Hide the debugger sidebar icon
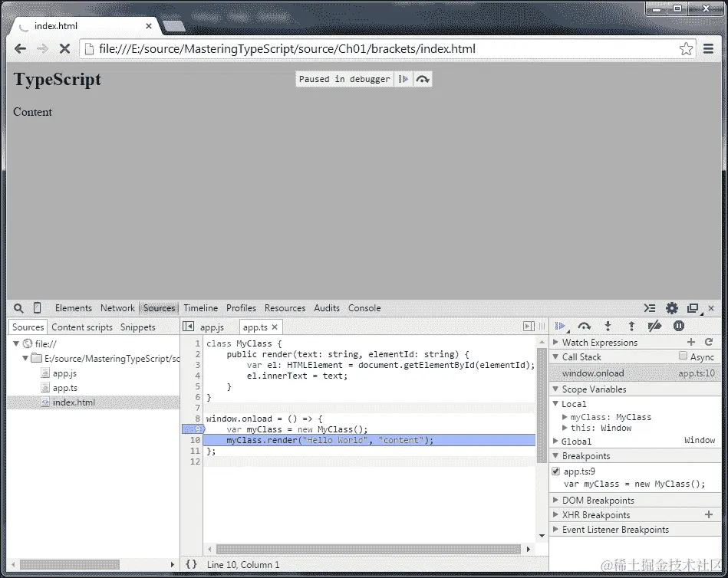This screenshot has height=578, width=728. pos(529,326)
